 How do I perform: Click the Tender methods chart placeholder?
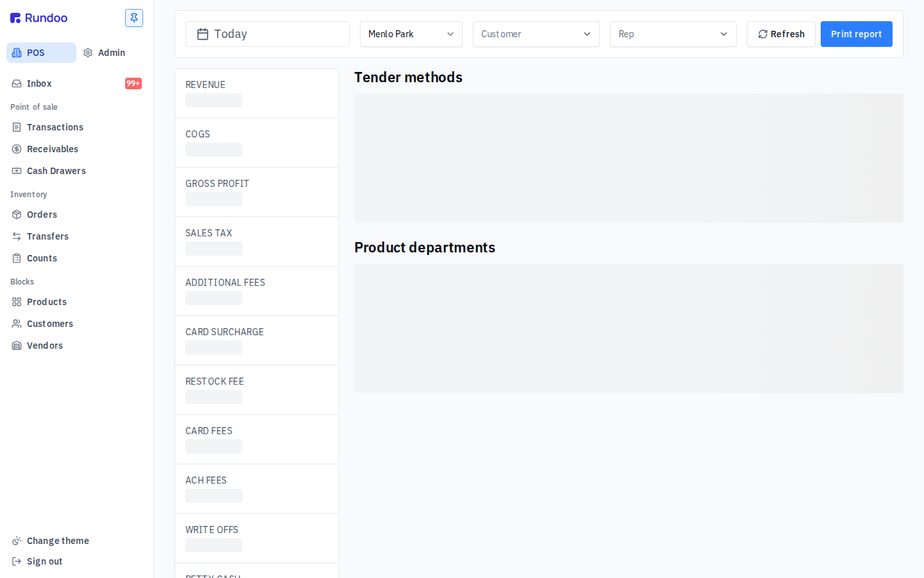pyautogui.click(x=629, y=159)
